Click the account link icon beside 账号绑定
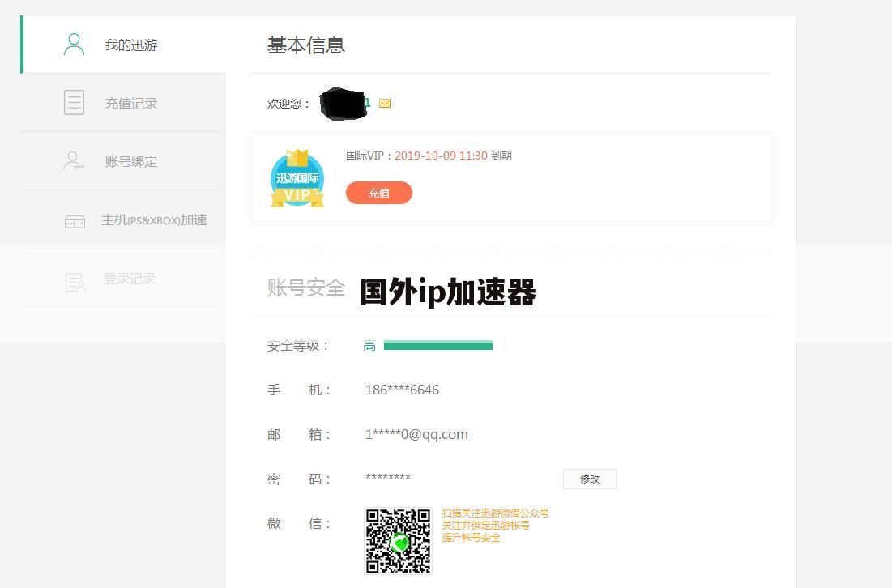The width and height of the screenshot is (892, 588). tap(74, 161)
